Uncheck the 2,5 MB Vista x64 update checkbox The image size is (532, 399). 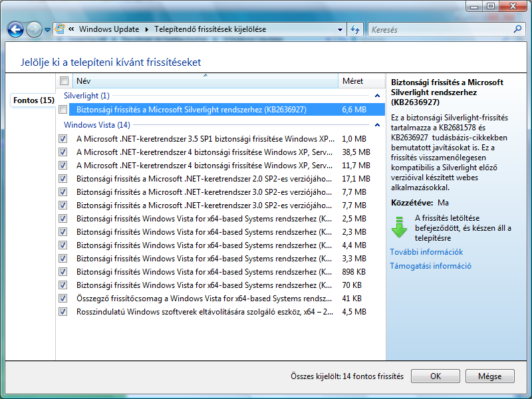coord(63,219)
